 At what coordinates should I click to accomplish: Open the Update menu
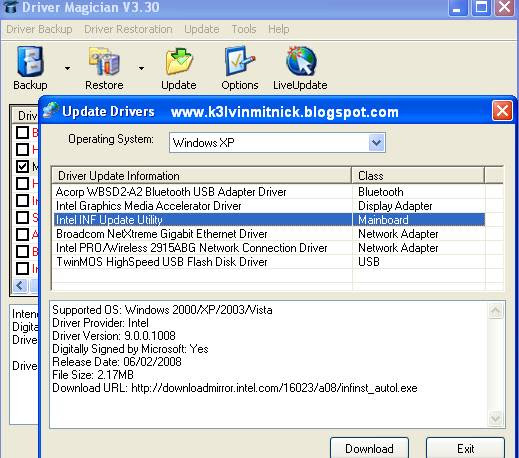tap(202, 29)
